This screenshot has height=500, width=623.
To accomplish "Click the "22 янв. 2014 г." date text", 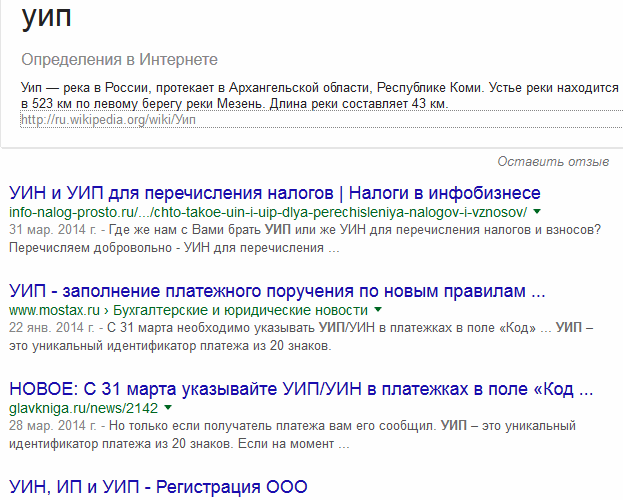I will pyautogui.click(x=52, y=328).
